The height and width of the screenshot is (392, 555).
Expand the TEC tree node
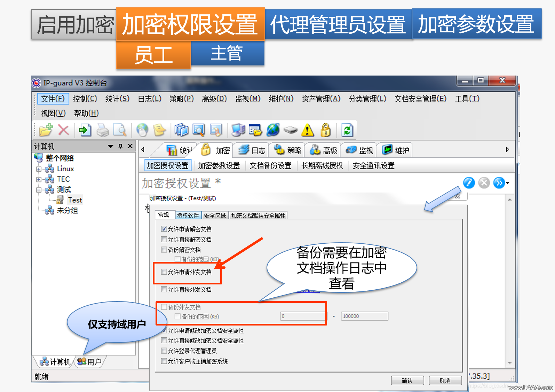tap(39, 180)
